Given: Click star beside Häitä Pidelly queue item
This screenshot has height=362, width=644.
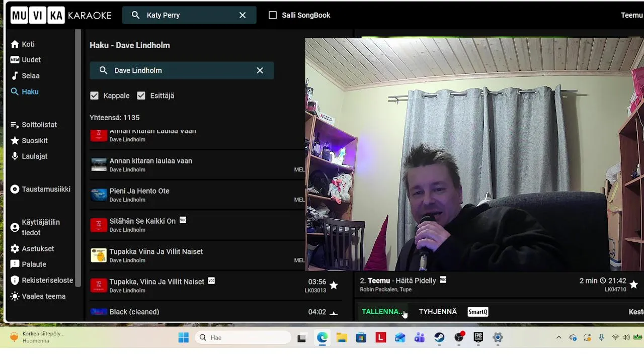Looking at the screenshot, I should (633, 285).
